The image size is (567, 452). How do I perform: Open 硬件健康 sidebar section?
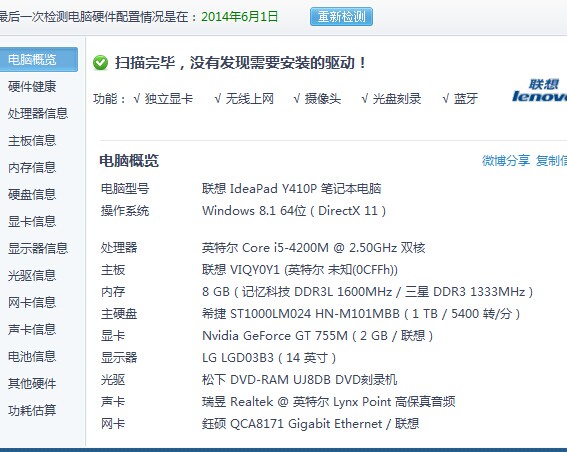coord(32,86)
